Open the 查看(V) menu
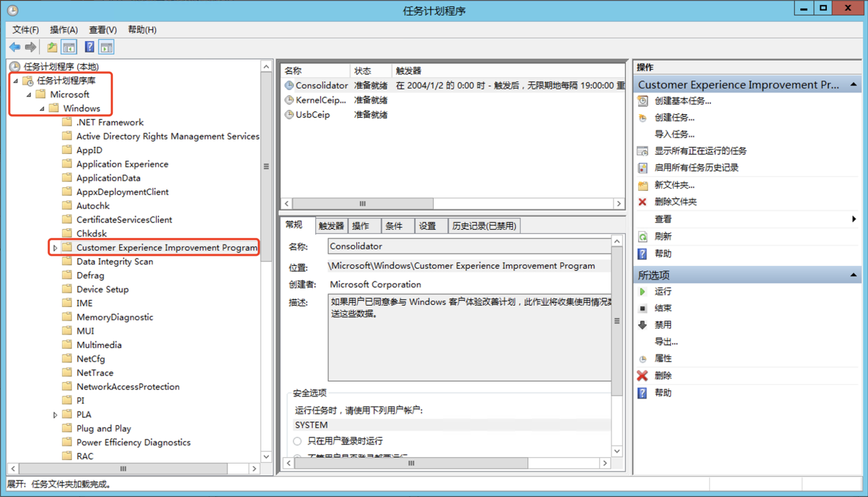Image resolution: width=868 pixels, height=497 pixels. point(103,29)
